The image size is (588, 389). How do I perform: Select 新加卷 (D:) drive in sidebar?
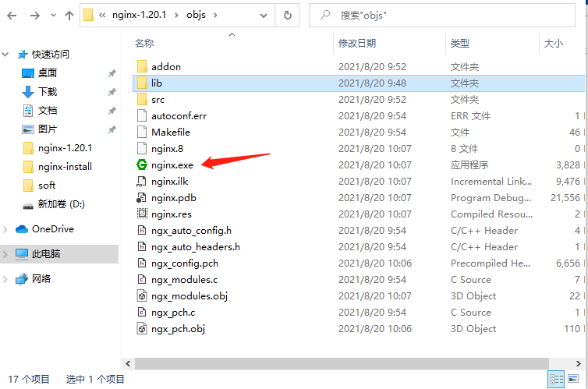(x=61, y=204)
